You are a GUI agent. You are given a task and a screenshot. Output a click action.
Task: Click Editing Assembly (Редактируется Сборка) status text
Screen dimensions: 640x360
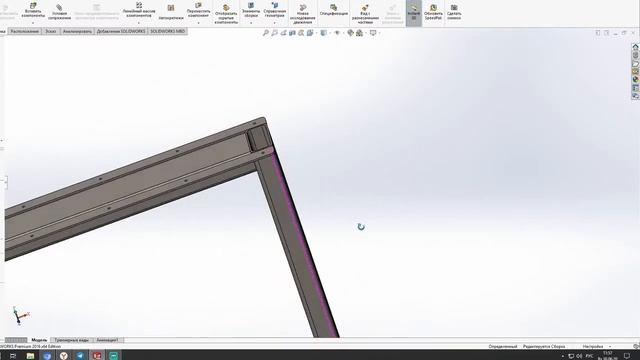pyautogui.click(x=544, y=346)
